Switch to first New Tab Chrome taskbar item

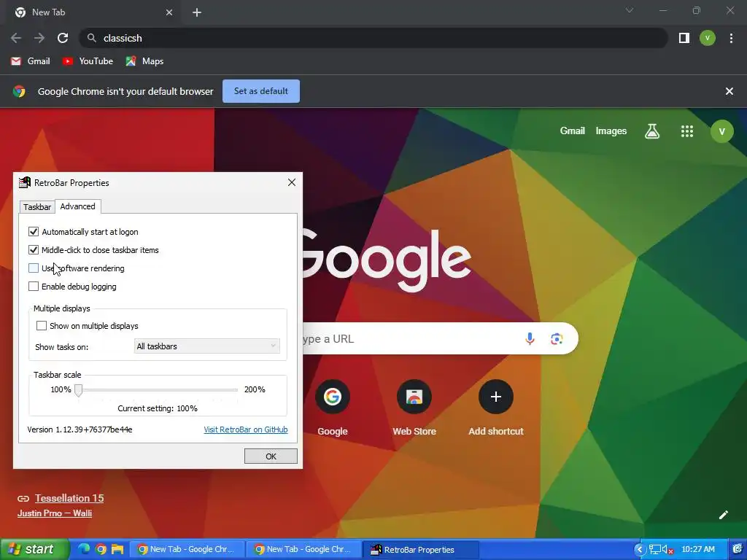pos(189,549)
